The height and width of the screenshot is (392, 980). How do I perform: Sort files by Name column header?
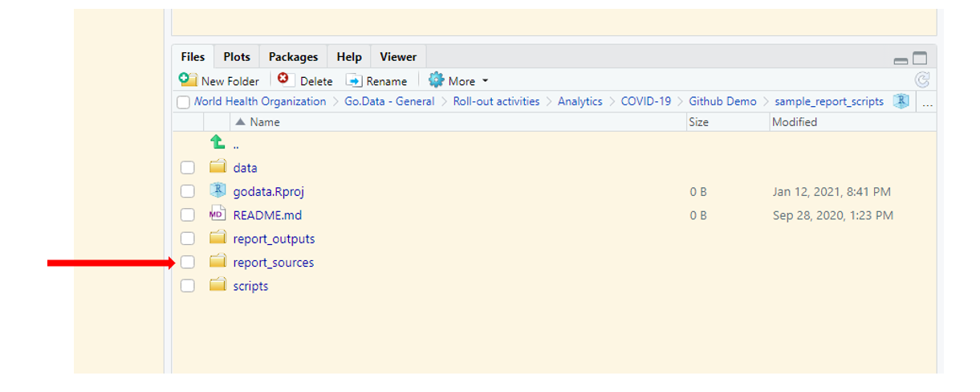pyautogui.click(x=264, y=122)
